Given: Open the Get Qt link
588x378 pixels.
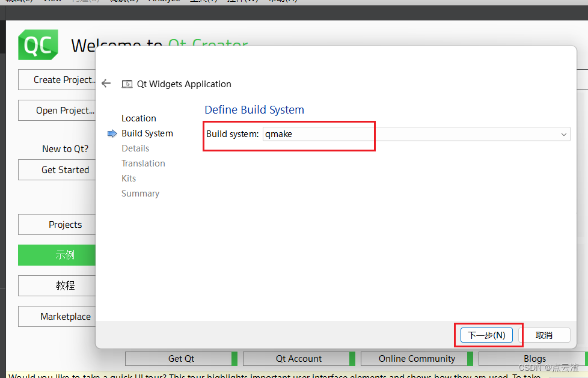Looking at the screenshot, I should pyautogui.click(x=181, y=359).
